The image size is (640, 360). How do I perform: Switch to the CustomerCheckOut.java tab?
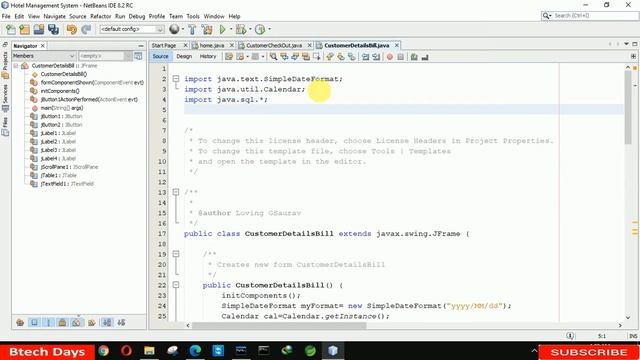pos(274,45)
